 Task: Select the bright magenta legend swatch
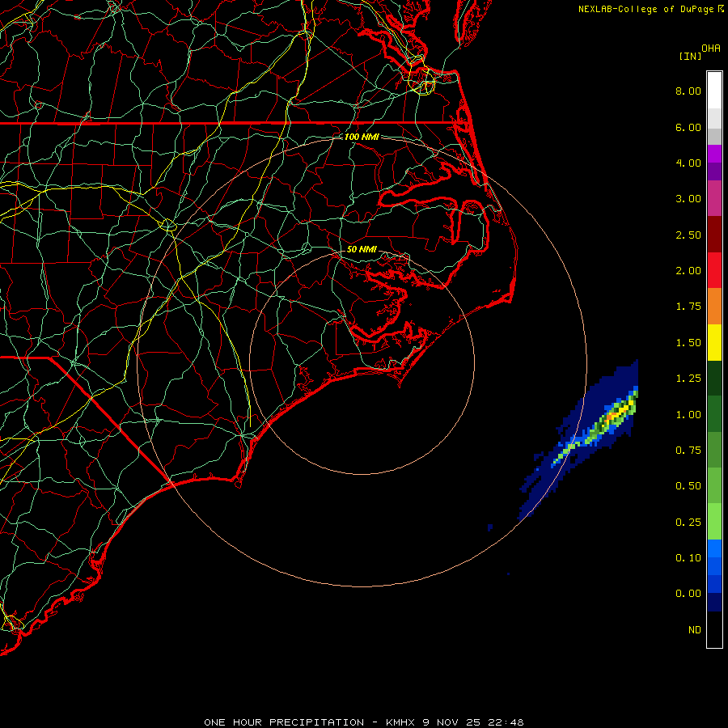pyautogui.click(x=714, y=154)
